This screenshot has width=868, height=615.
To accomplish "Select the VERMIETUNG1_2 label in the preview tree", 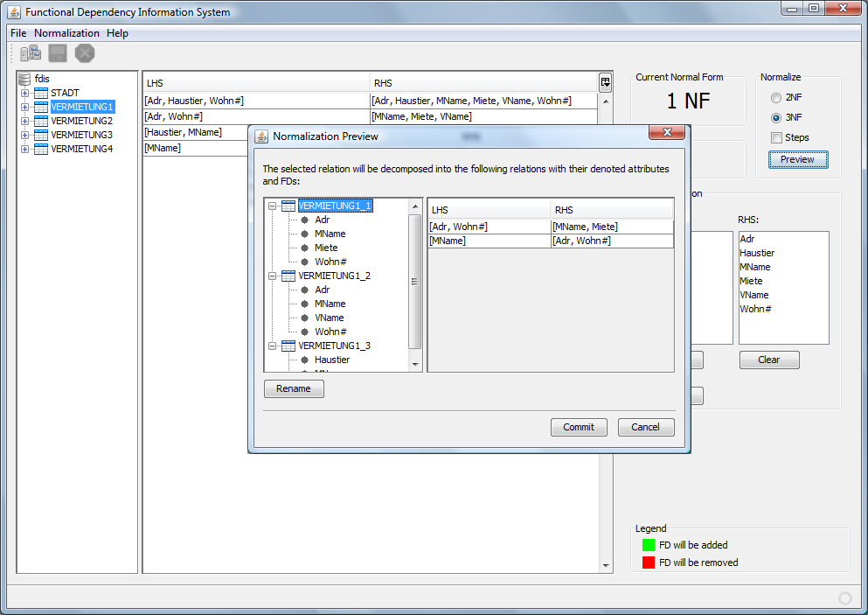I will click(335, 276).
